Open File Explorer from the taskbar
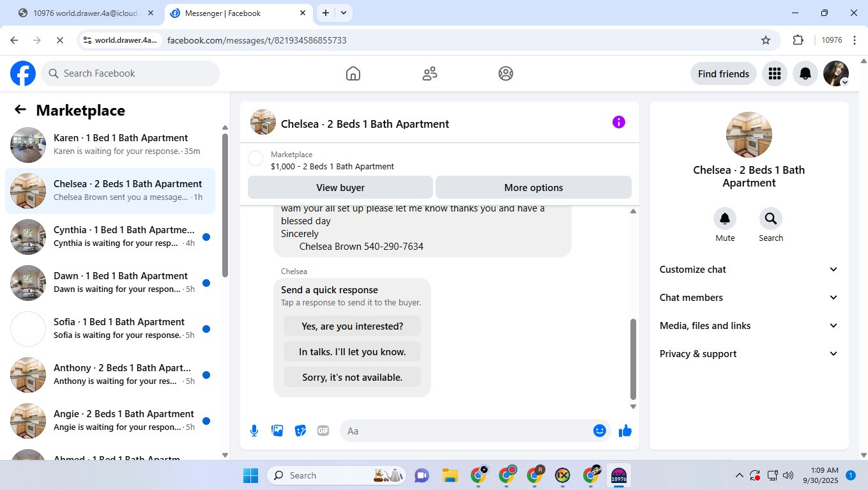Viewport: 868px width, 490px height. [450, 475]
